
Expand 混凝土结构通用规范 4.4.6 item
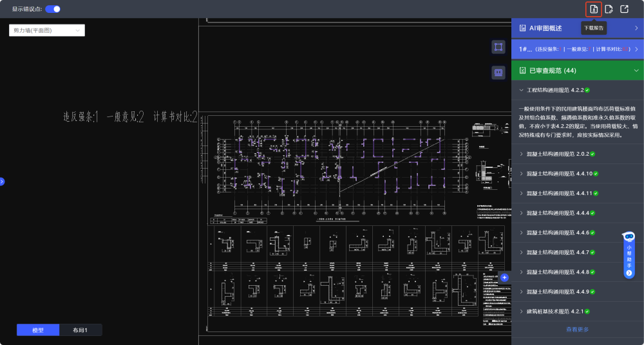[x=558, y=232]
